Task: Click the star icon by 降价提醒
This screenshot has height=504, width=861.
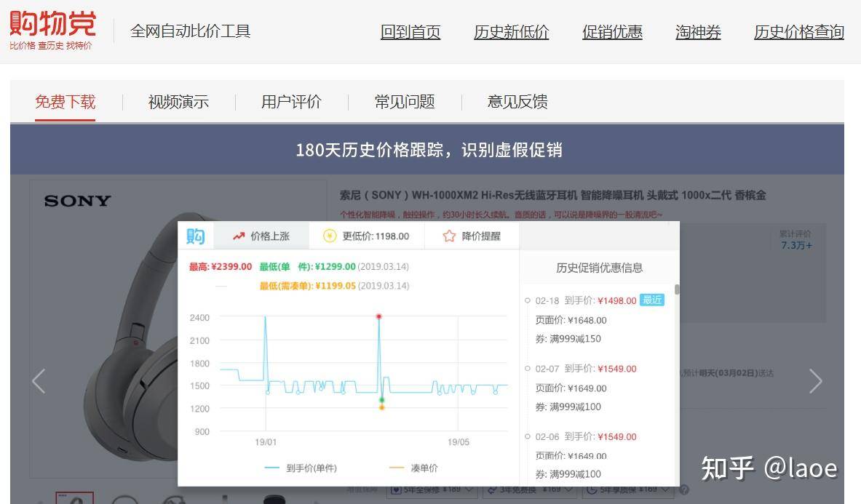Action: [449, 236]
